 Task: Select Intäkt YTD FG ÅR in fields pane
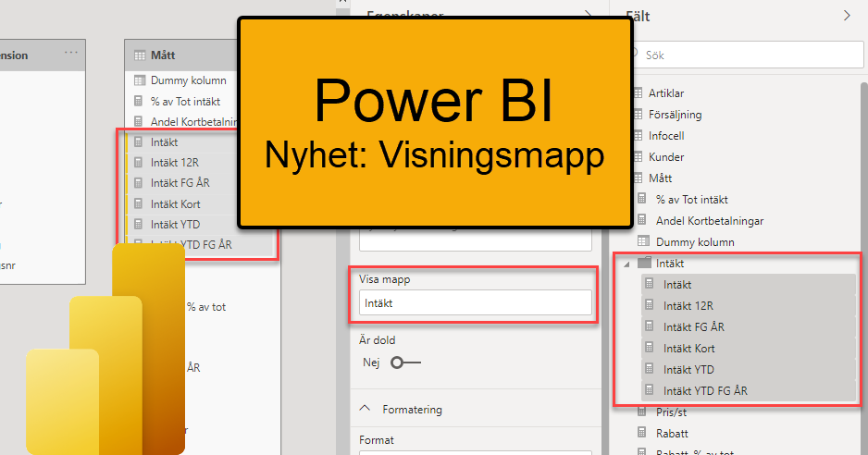705,391
